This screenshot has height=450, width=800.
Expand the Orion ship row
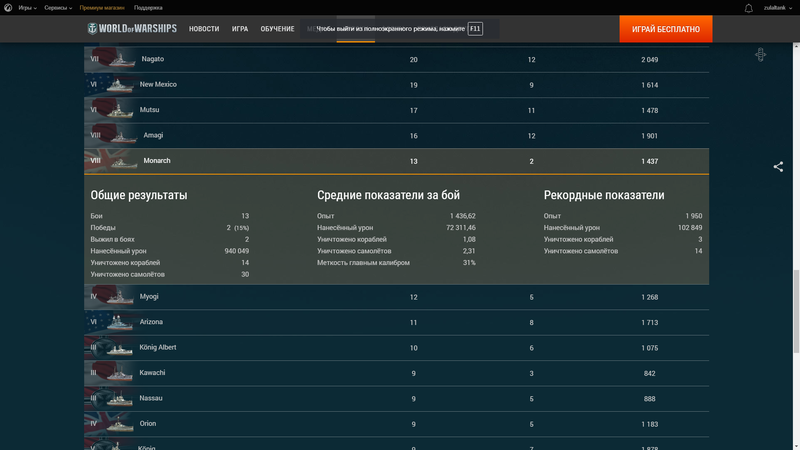click(396, 424)
